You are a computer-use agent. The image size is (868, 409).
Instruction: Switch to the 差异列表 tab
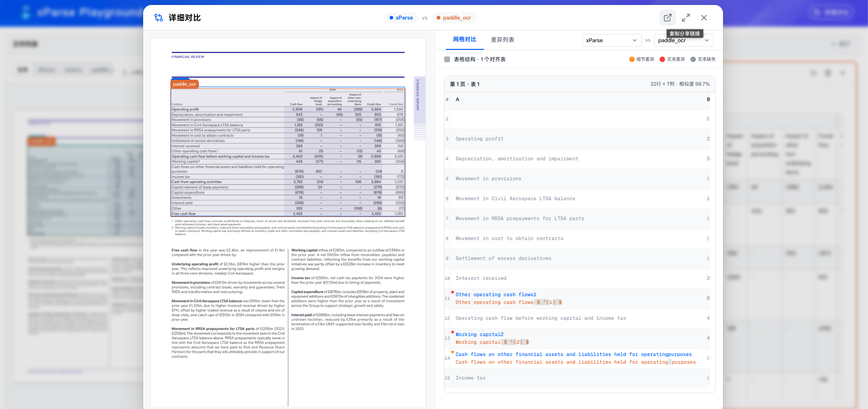(502, 40)
